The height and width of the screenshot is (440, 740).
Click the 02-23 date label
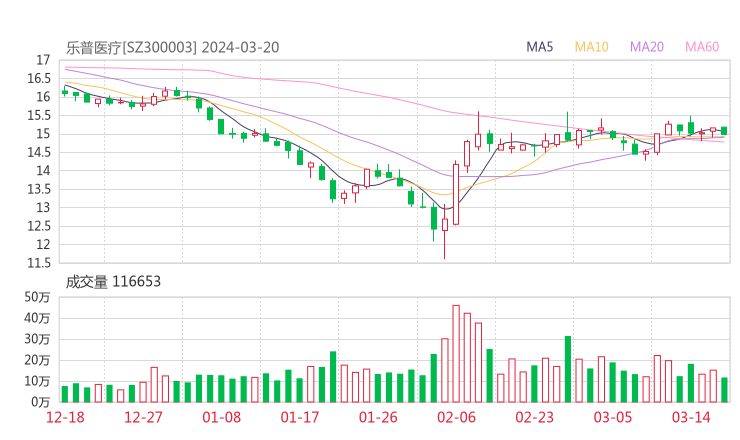coord(534,417)
